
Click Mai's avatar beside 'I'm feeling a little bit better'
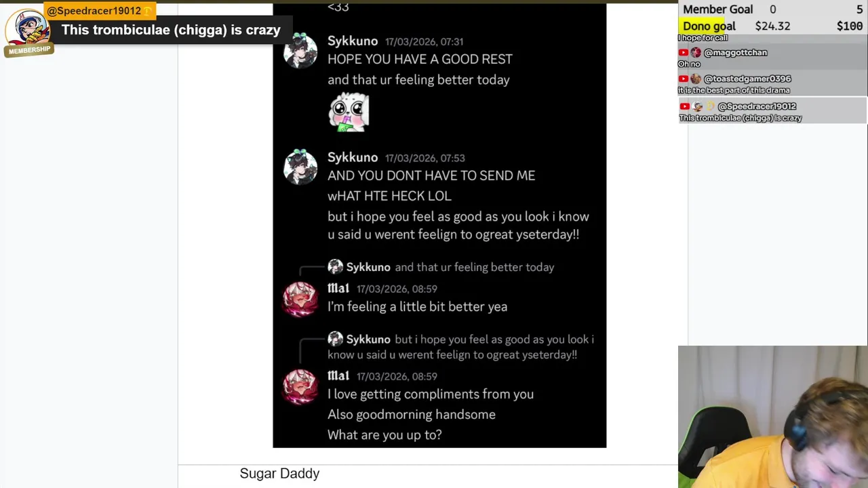(x=300, y=299)
